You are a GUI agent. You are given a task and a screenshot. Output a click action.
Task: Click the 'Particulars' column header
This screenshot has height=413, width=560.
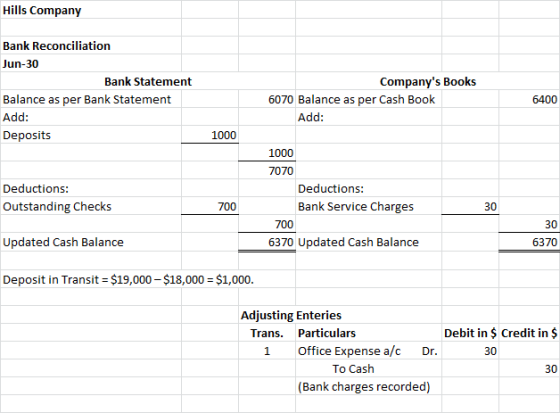(x=327, y=333)
